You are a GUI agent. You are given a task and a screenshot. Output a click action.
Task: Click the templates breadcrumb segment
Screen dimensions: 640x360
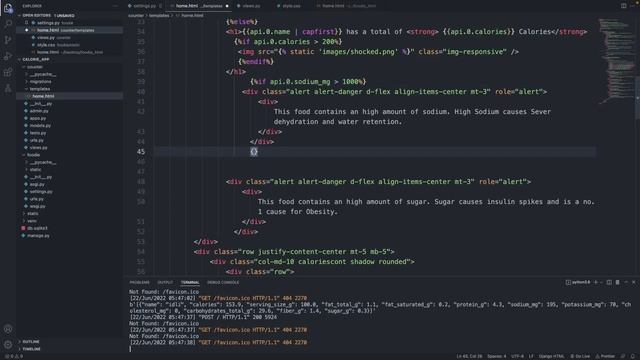point(159,16)
